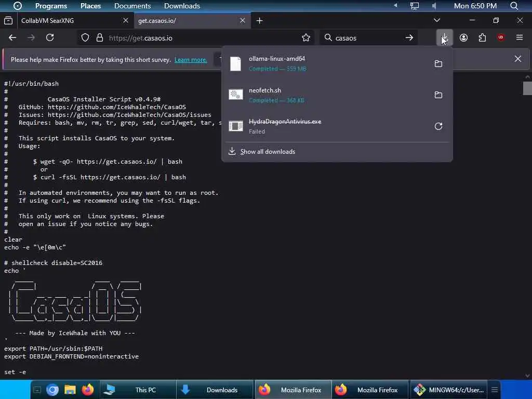Submit the casaos search arrow
The width and height of the screenshot is (532, 399).
tap(409, 37)
